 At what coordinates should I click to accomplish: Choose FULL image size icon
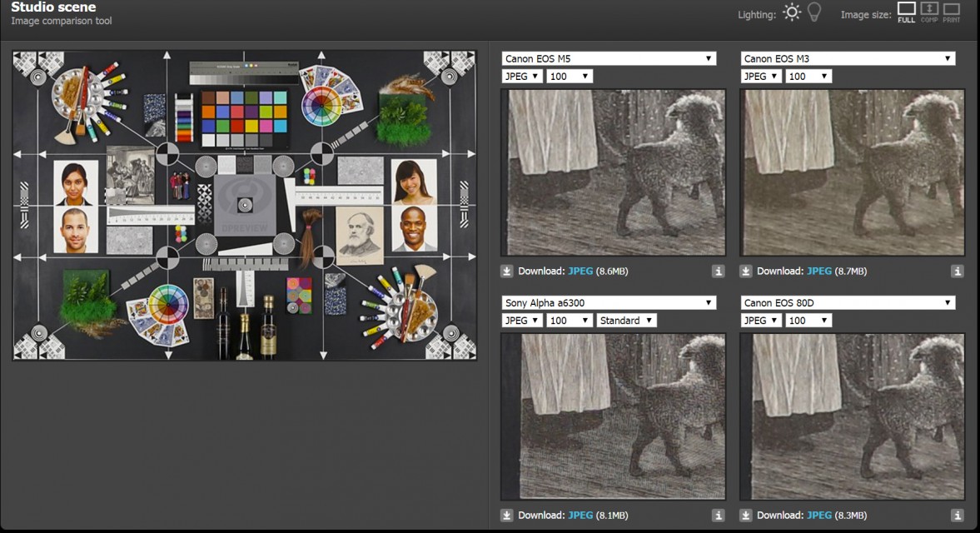point(906,12)
